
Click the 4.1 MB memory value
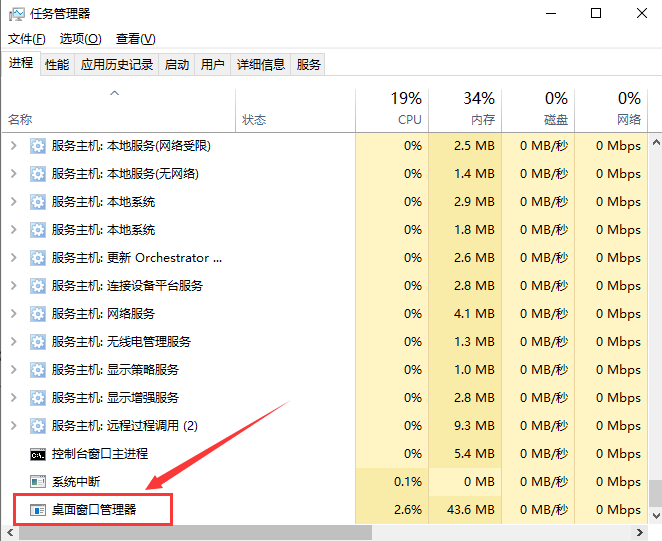[x=474, y=313]
